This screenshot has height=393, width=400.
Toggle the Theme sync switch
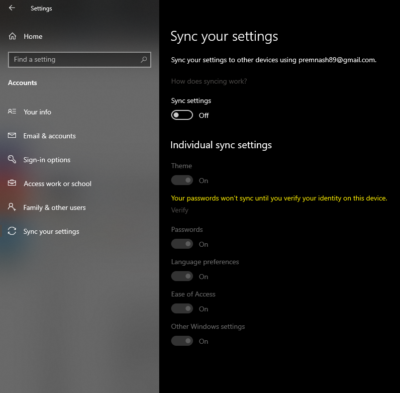pyautogui.click(x=182, y=180)
